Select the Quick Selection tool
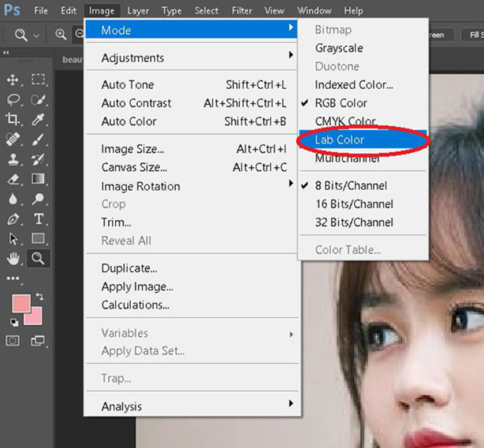Screen dimensions: 484x448 tap(38, 100)
